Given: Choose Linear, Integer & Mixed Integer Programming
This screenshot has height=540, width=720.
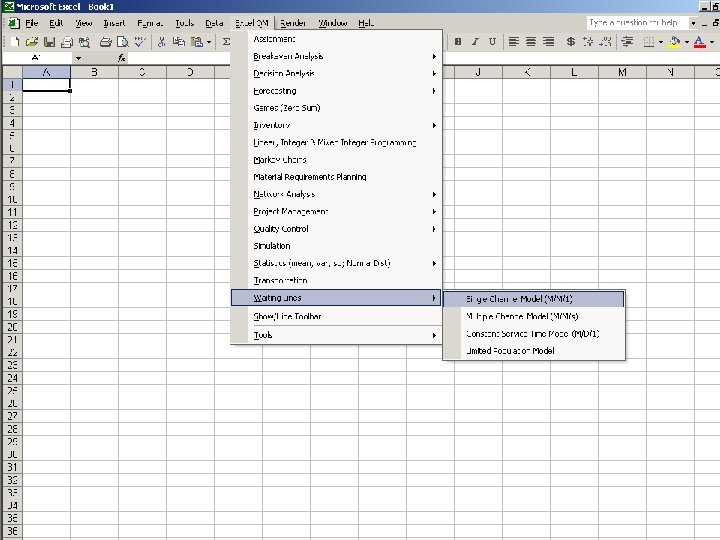Looking at the screenshot, I should 336,142.
